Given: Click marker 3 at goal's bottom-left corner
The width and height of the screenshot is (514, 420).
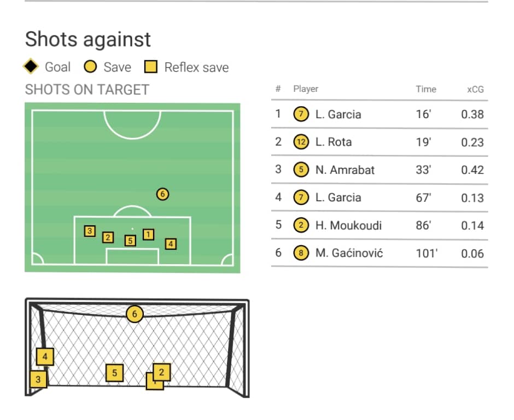Looking at the screenshot, I should coord(38,379).
